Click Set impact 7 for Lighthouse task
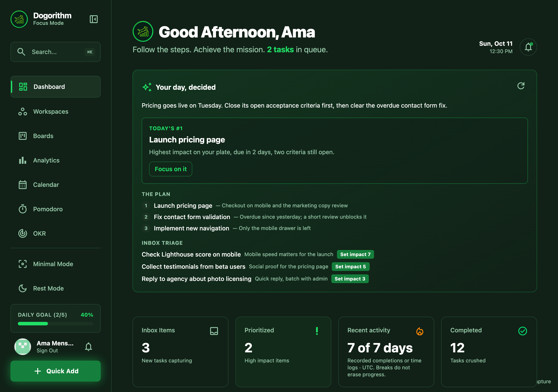The image size is (558, 392). 355,254
